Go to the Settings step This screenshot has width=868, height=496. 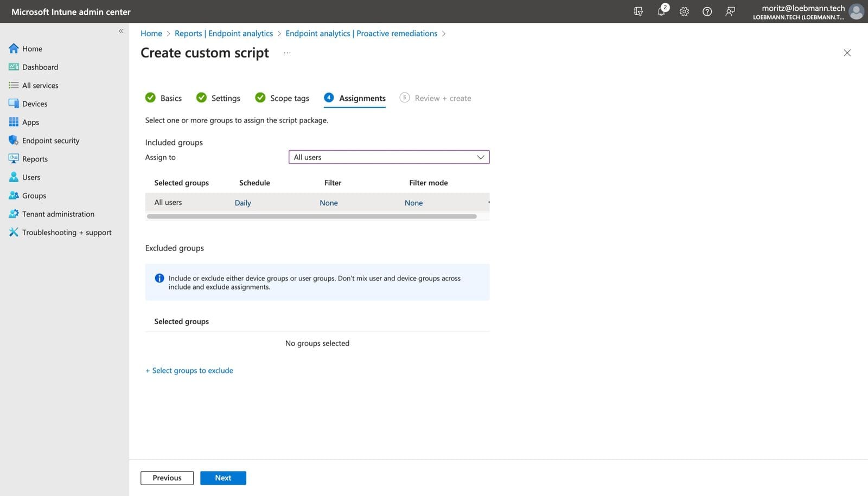pyautogui.click(x=218, y=98)
